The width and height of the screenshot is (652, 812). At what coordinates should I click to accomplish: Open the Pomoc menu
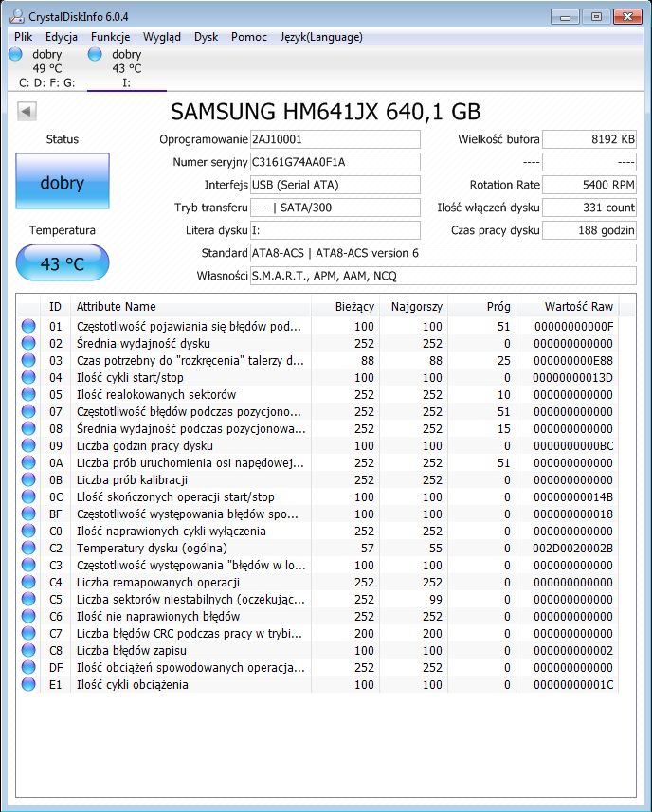tap(249, 37)
